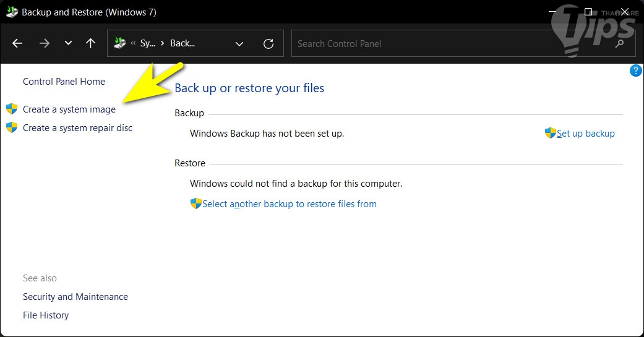Click the shield icon beside Create a system image
Viewport: 644px width, 337px height.
pos(12,109)
